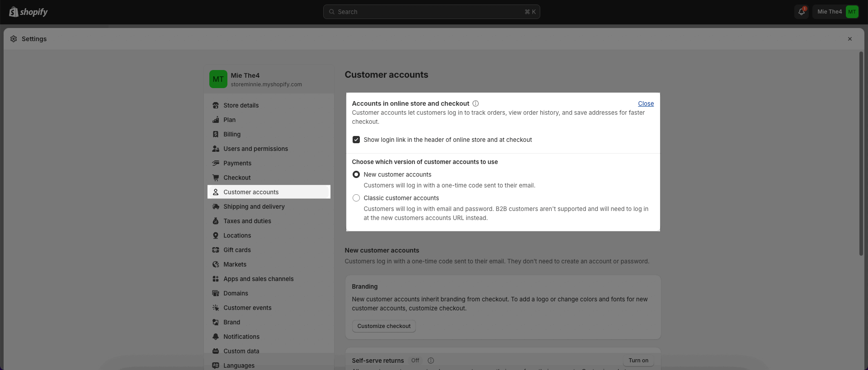868x370 pixels.
Task: Click the settings page vertical scrollbar
Action: click(861, 154)
